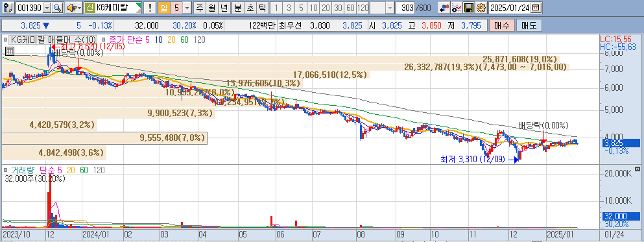Image resolution: width=644 pixels, height=242 pixels.
Task: Click the 최우선 best quote label
Action: pyautogui.click(x=290, y=25)
